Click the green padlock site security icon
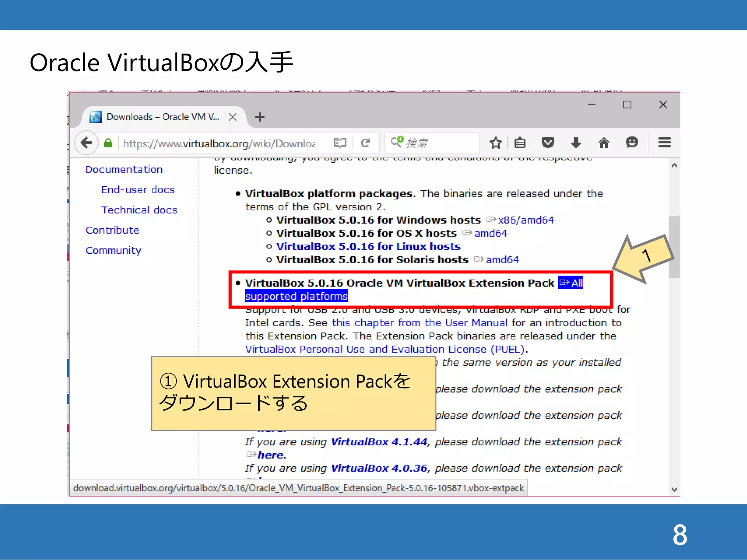The width and height of the screenshot is (747, 560). (108, 143)
